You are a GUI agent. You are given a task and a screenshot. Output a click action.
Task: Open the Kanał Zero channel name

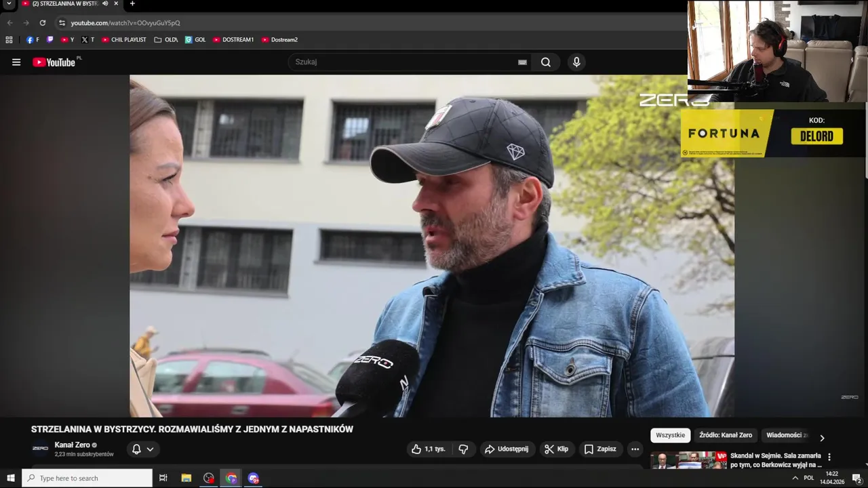click(x=72, y=445)
